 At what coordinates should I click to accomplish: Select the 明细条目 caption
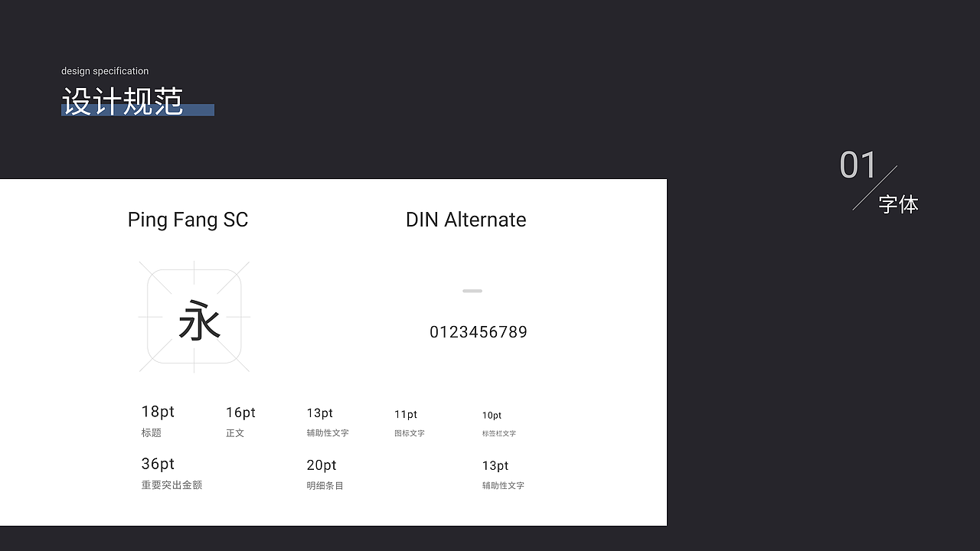point(325,486)
